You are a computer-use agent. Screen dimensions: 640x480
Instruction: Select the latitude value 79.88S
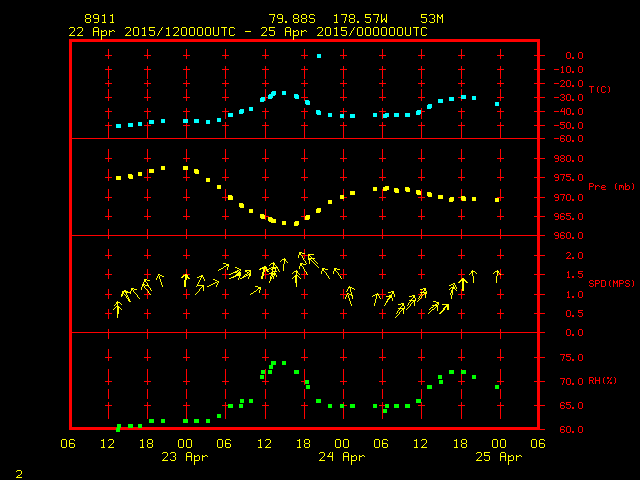(x=292, y=19)
